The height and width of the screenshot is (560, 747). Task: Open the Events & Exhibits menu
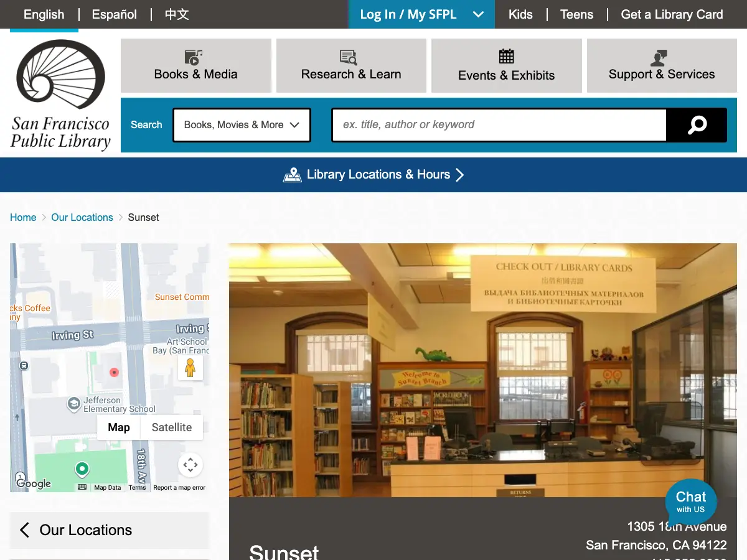[507, 65]
